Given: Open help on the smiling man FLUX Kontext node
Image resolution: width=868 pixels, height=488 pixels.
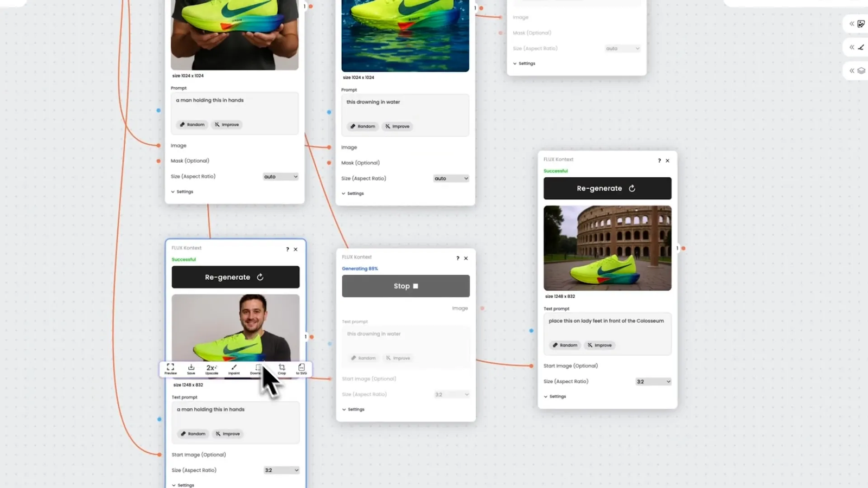Looking at the screenshot, I should 288,249.
